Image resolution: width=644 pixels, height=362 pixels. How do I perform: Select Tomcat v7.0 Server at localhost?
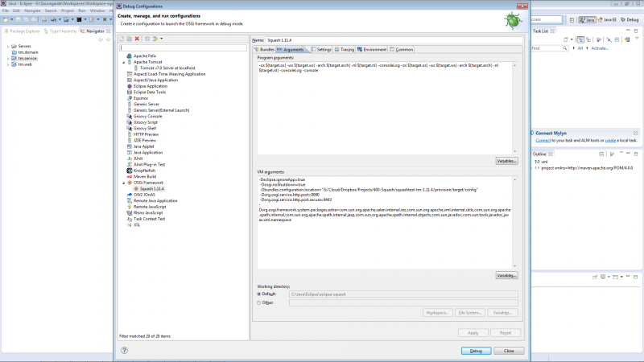[x=167, y=68]
